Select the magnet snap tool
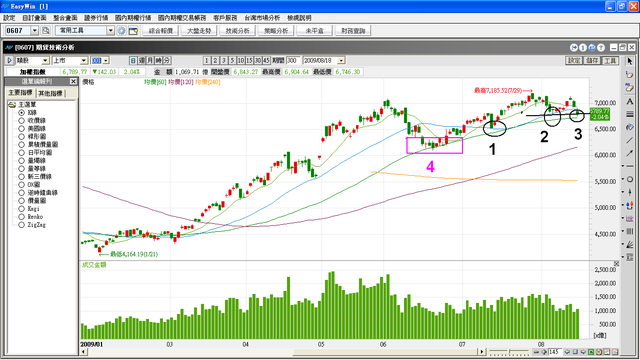This screenshot has width=640, height=360. pyautogui.click(x=630, y=206)
